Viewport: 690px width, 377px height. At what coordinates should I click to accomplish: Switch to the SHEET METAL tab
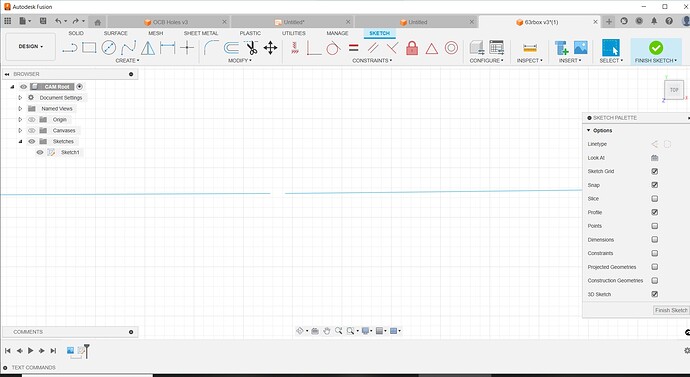(x=201, y=33)
